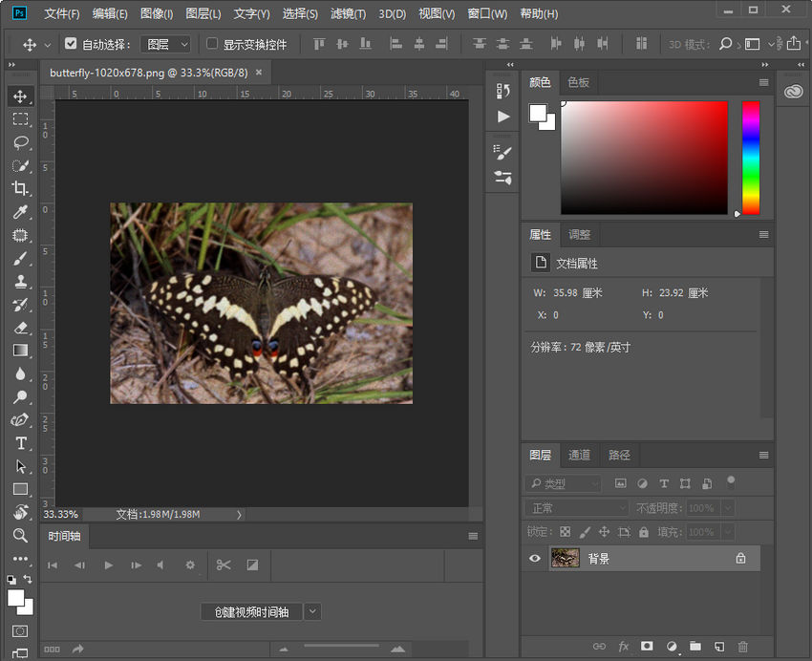Screen dimensions: 812x661
Task: Expand Move tool preset picker arrow
Action: pyautogui.click(x=48, y=45)
